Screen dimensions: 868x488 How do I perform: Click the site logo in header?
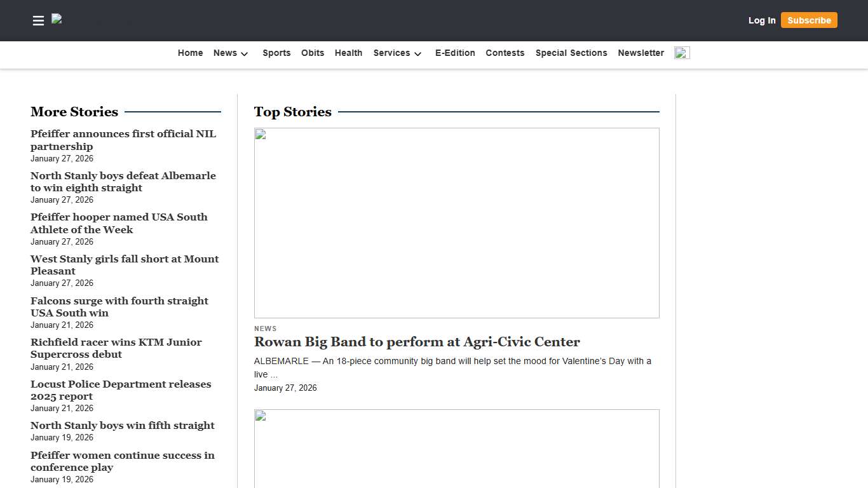click(x=57, y=20)
